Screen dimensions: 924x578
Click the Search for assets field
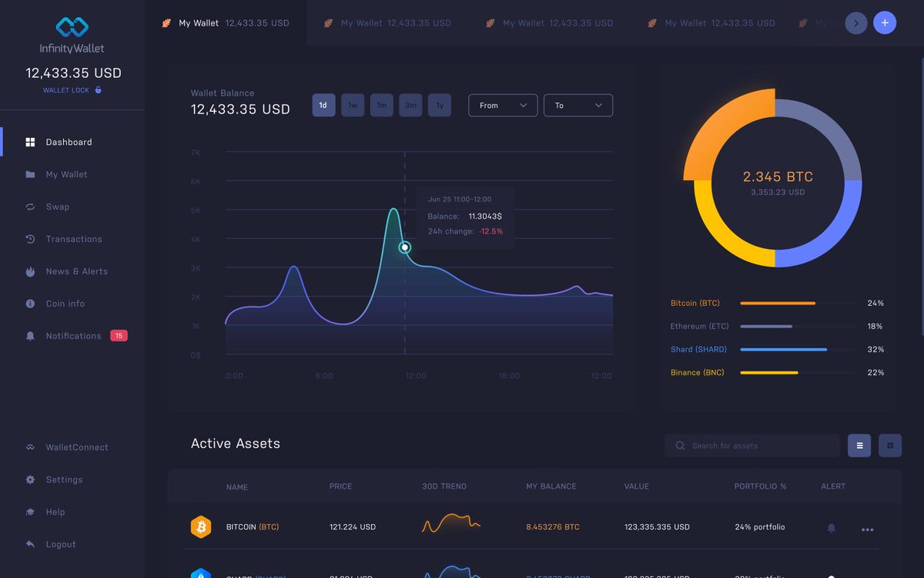[752, 445]
